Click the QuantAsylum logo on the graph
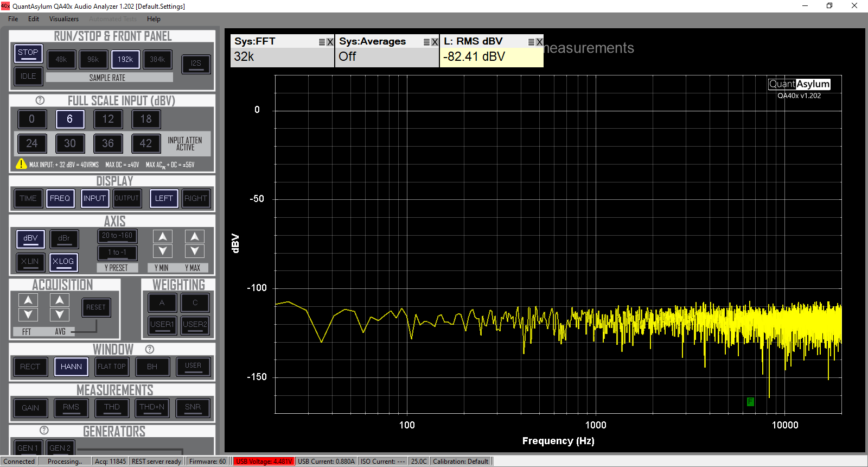 click(799, 84)
